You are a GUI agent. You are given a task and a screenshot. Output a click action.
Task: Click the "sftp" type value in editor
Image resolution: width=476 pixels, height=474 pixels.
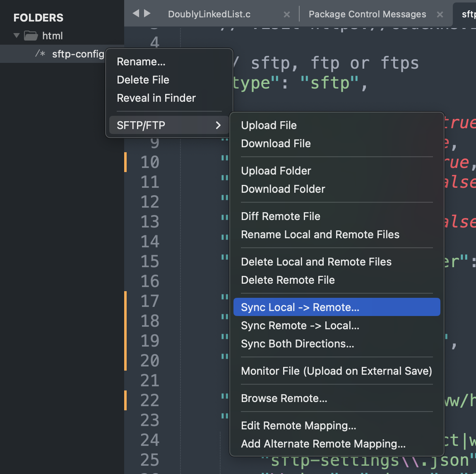click(329, 83)
